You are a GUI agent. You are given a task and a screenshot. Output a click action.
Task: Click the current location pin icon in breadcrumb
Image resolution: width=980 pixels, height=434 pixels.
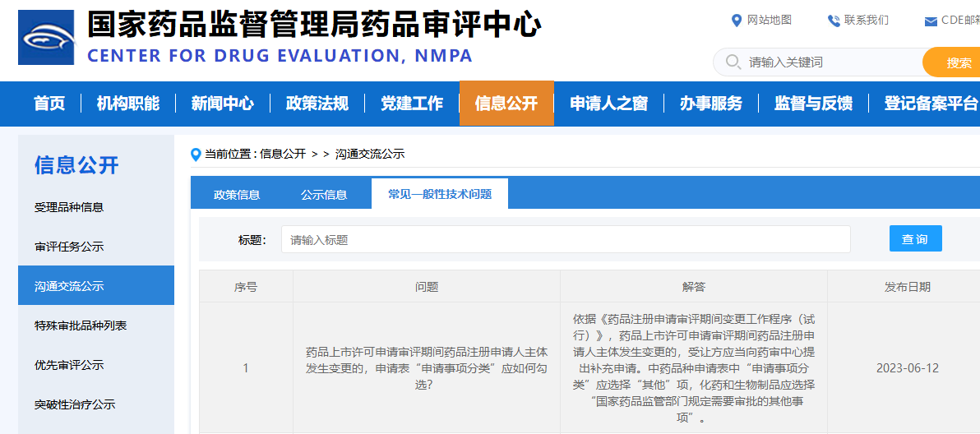coord(196,155)
